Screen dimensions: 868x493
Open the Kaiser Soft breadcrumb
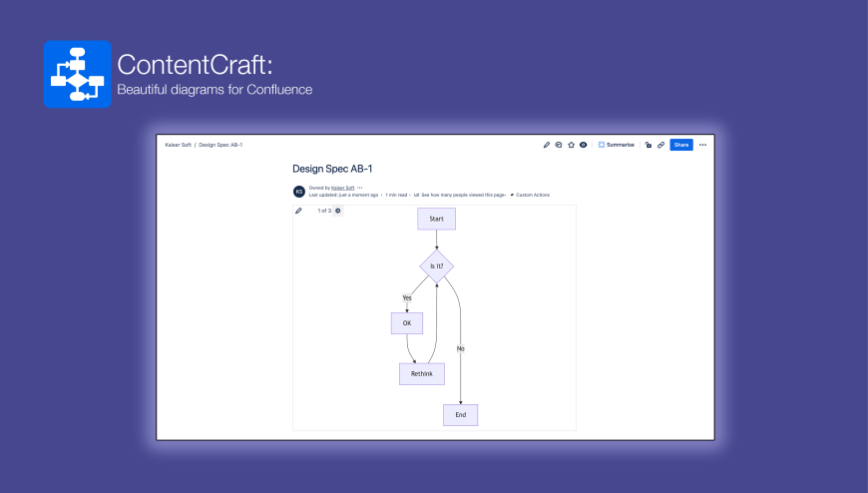(x=178, y=145)
